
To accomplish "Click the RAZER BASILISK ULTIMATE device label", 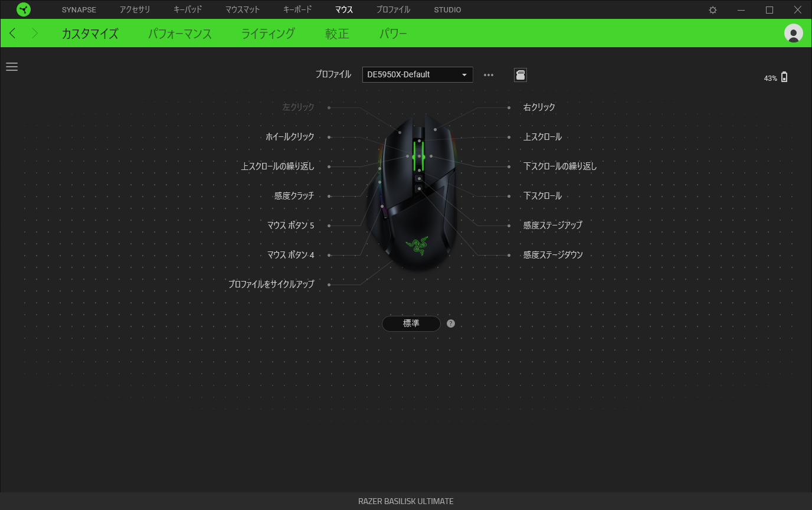I will pyautogui.click(x=406, y=501).
